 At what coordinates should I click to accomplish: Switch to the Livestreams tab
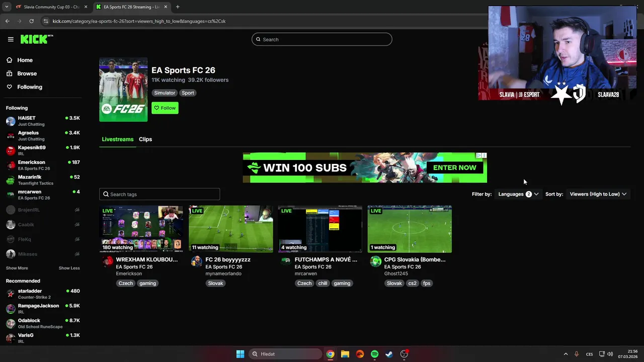(118, 139)
